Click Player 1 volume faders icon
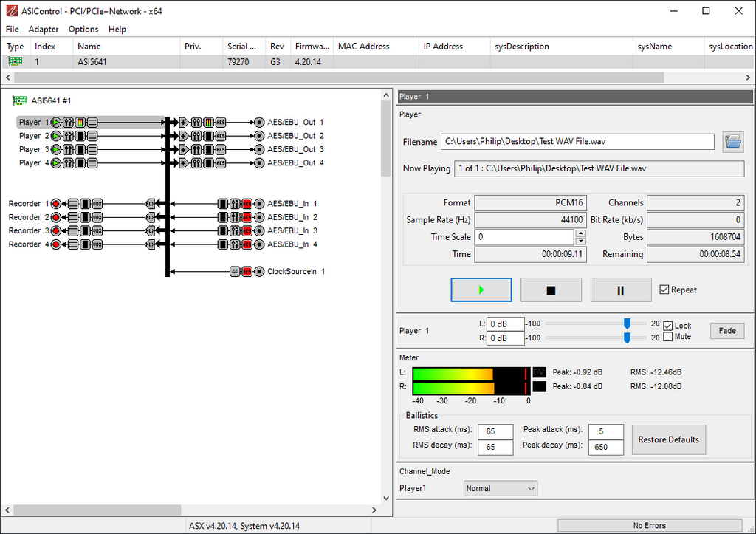The width and height of the screenshot is (756, 534). 68,123
